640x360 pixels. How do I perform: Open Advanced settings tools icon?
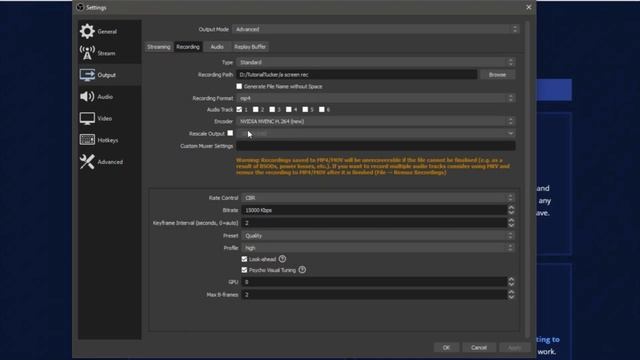(87, 162)
